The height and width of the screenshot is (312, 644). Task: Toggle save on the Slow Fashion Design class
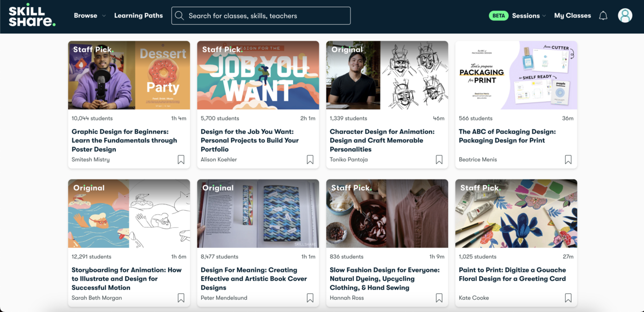coord(439,297)
